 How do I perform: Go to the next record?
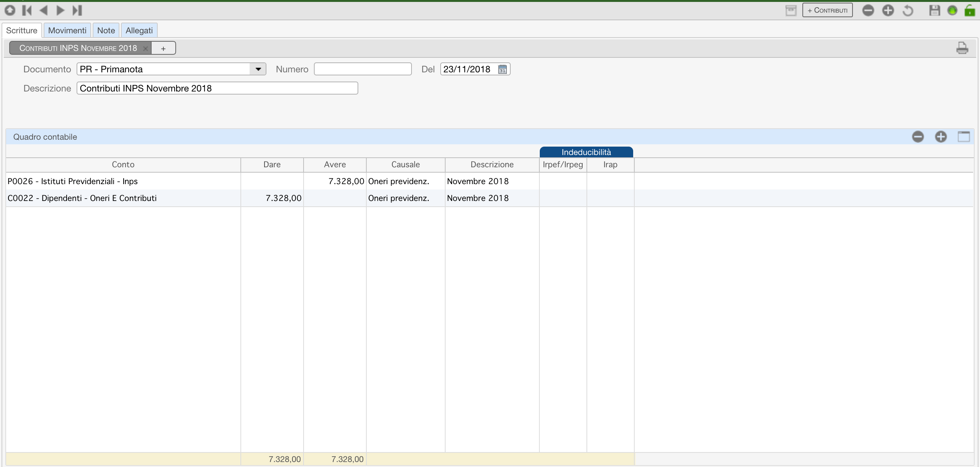60,10
